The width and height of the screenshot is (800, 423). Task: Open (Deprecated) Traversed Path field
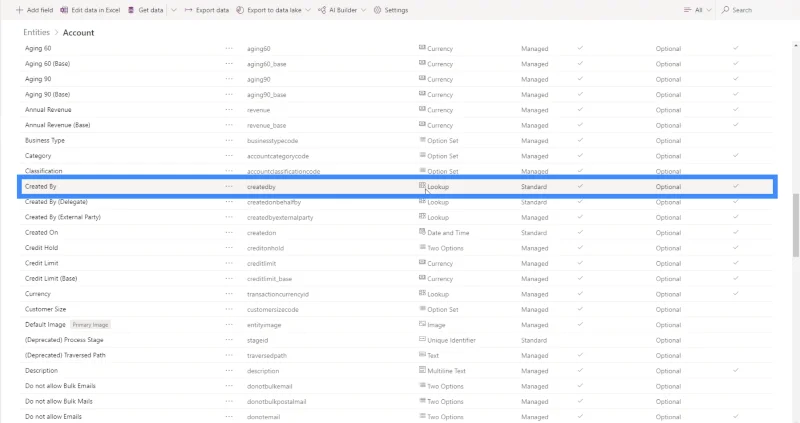click(65, 355)
